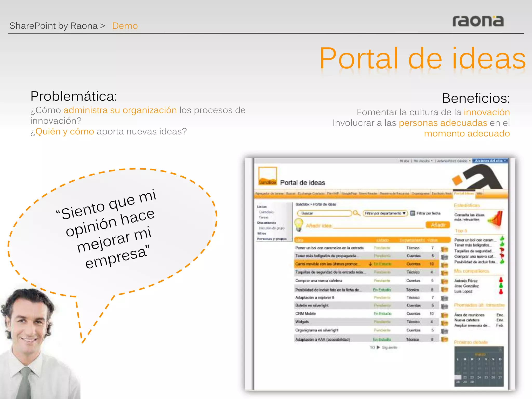This screenshot has width=532, height=399.
Task: Click grey box icon in Organigrama en silverlight row
Action: click(444, 331)
